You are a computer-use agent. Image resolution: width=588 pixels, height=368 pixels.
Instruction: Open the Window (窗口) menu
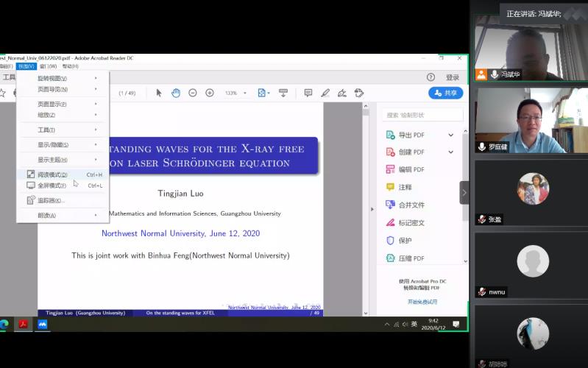[x=49, y=66]
